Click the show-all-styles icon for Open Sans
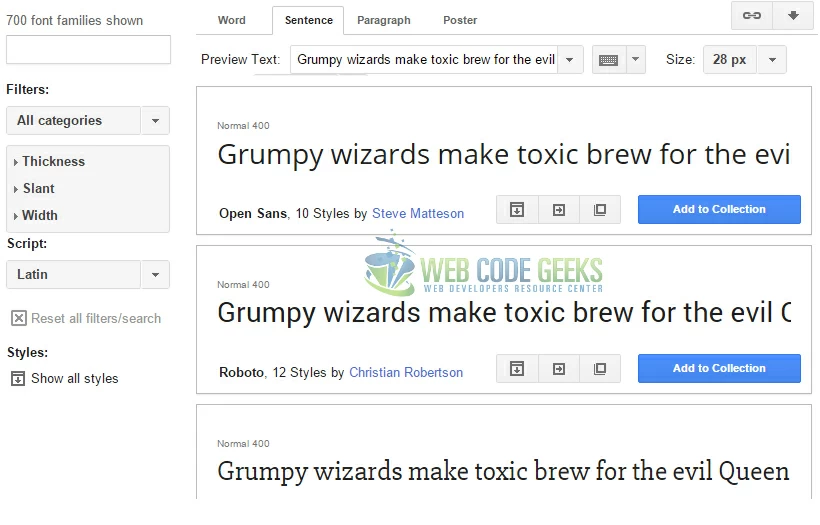 pyautogui.click(x=517, y=210)
